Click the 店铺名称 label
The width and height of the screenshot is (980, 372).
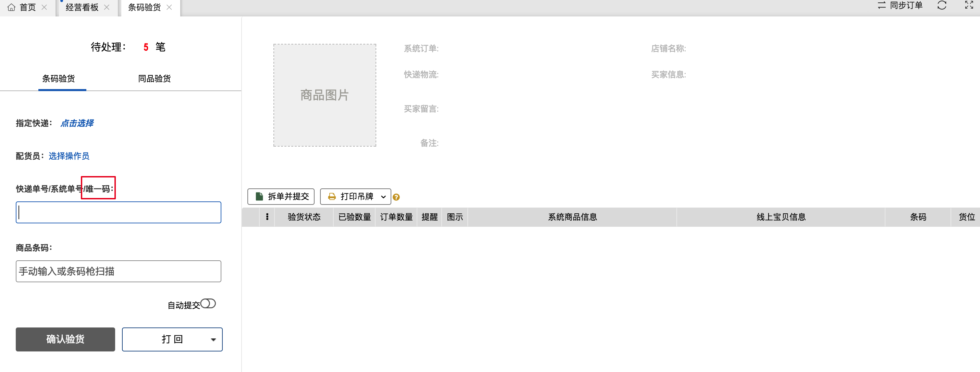coord(669,49)
